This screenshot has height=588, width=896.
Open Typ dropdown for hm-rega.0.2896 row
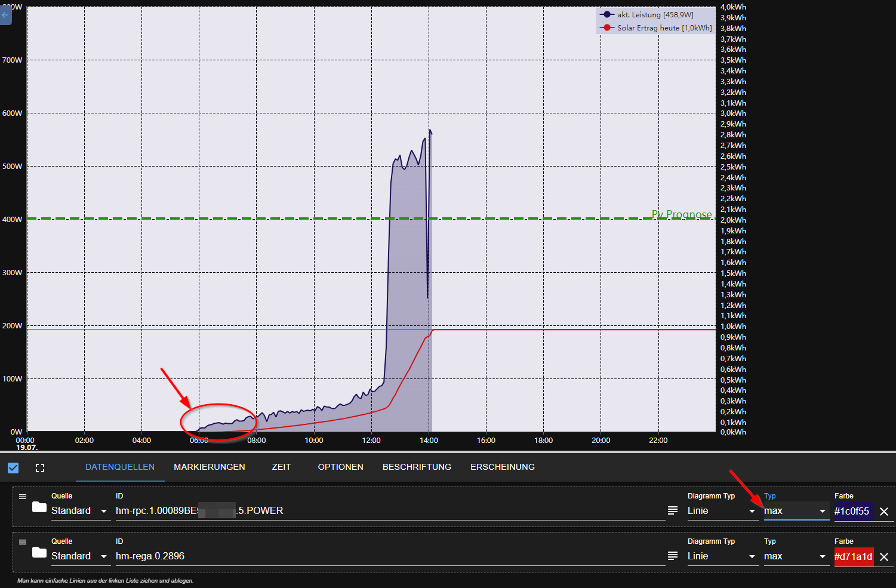(x=795, y=556)
